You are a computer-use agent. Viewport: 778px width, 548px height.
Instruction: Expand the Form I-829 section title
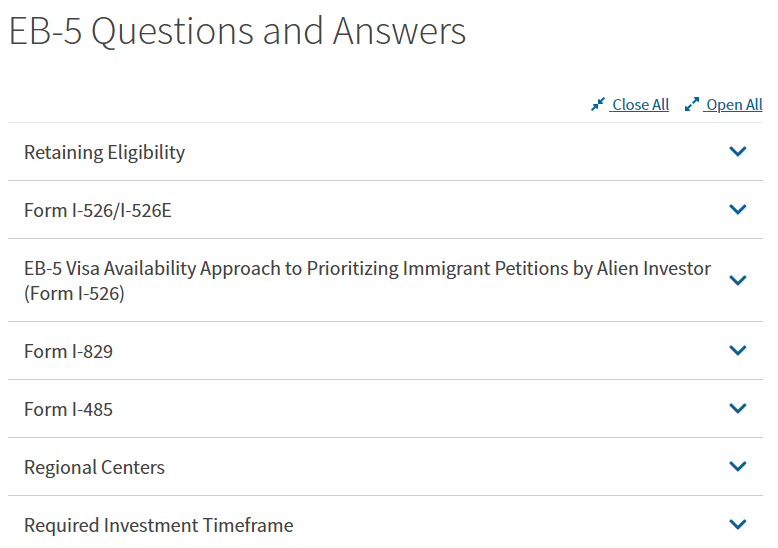[68, 352]
